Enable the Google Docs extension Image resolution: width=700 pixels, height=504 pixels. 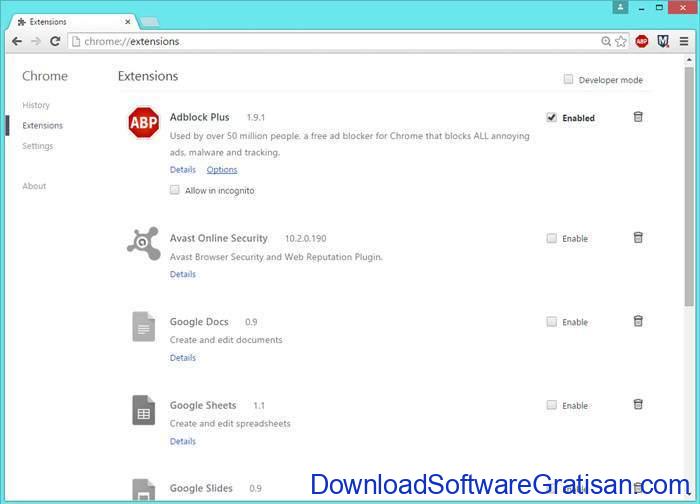(x=551, y=322)
